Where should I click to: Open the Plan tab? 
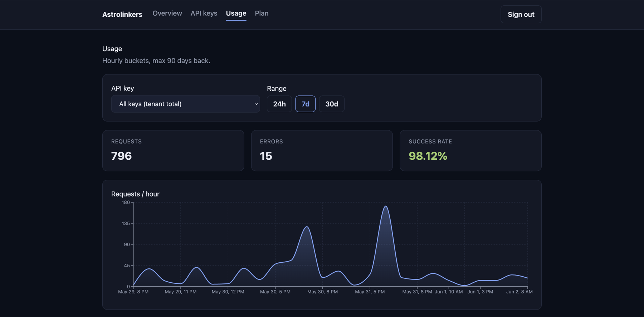[x=262, y=13]
